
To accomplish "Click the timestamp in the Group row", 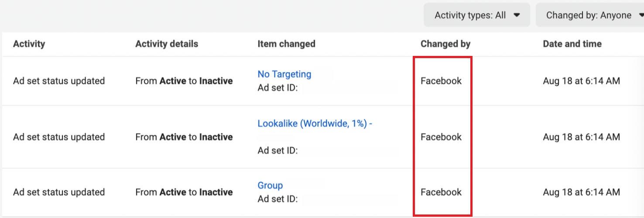I will tap(582, 192).
